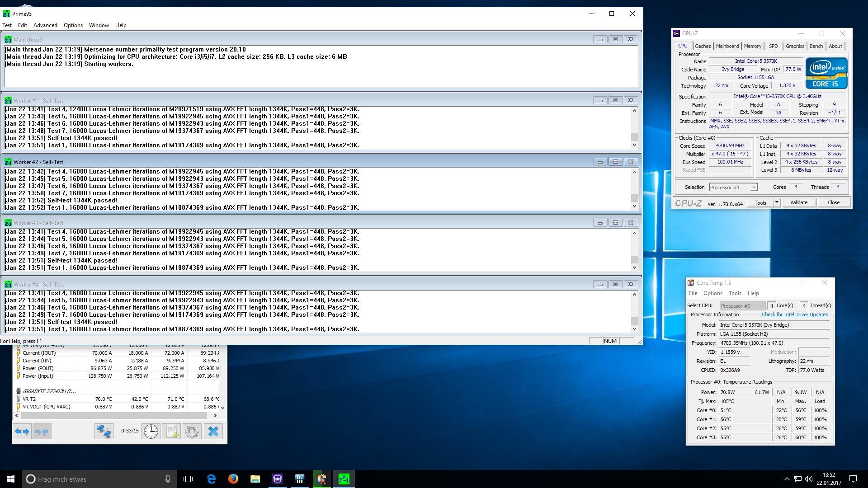Click the HWiNFO collapse columns arrows icon
The height and width of the screenshot is (488, 868).
pos(42,432)
